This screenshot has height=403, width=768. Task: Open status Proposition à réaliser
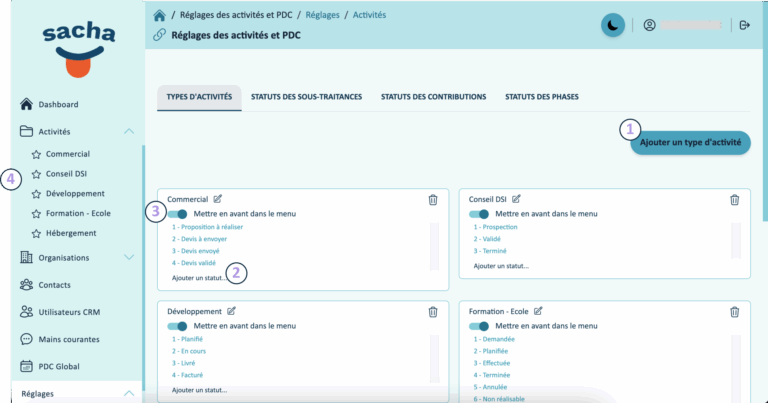point(207,227)
